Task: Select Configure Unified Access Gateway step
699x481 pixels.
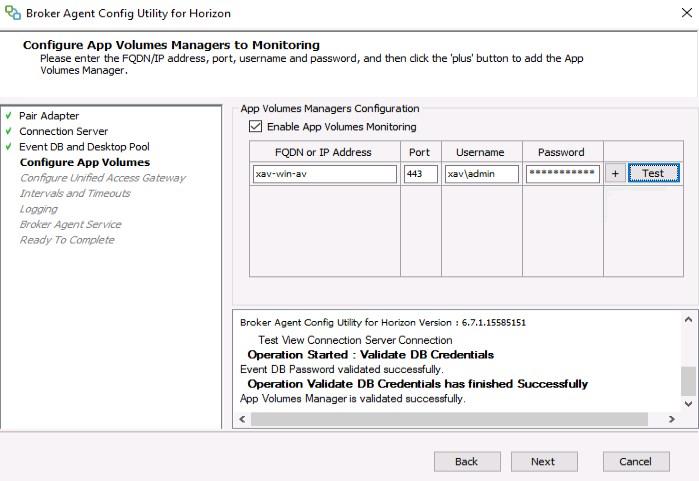Action: coord(103,178)
